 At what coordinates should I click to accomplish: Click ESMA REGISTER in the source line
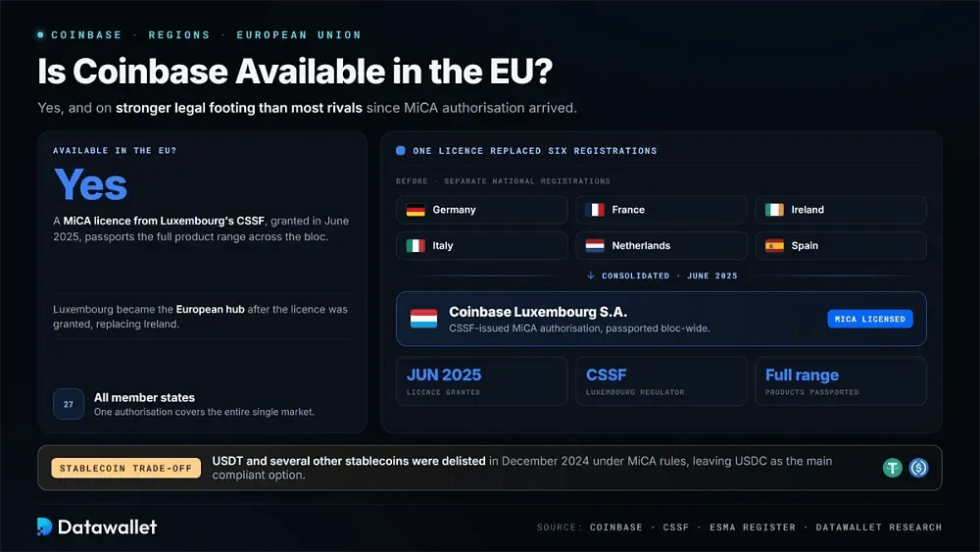(x=753, y=527)
